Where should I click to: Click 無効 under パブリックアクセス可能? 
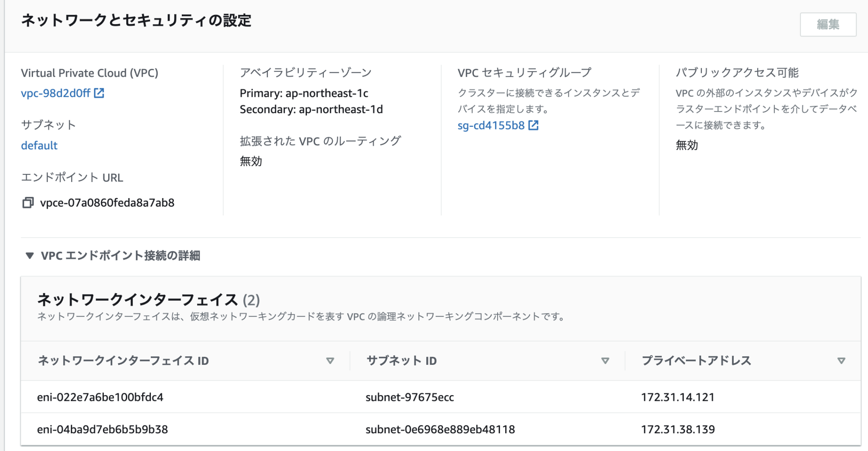click(x=687, y=146)
